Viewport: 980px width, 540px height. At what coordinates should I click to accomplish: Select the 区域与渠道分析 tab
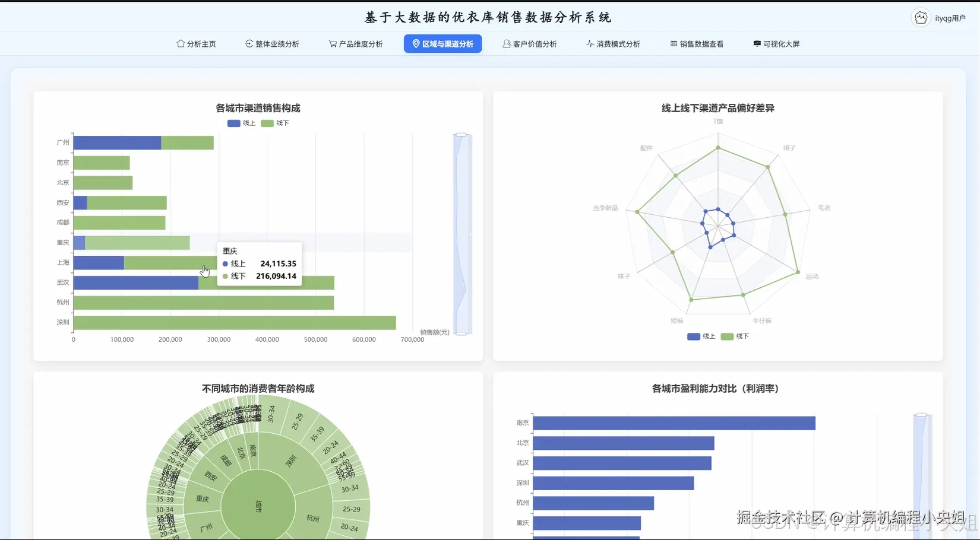pyautogui.click(x=443, y=44)
